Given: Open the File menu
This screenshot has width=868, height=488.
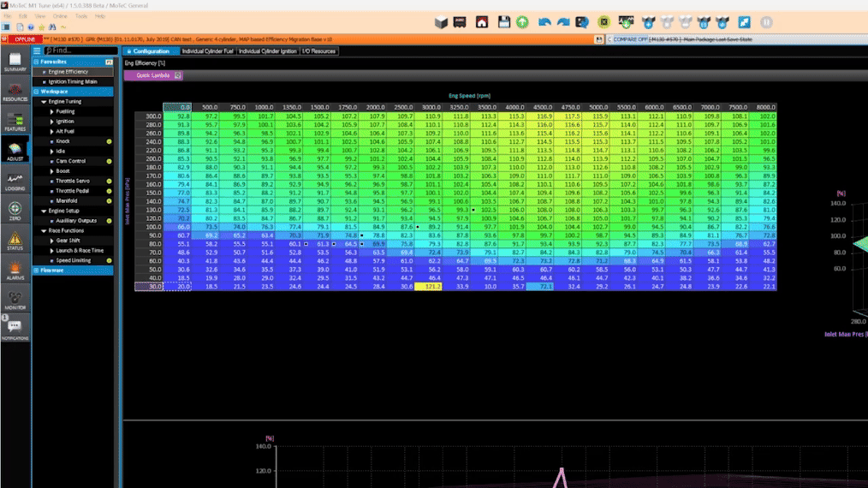Looking at the screenshot, I should tap(7, 16).
